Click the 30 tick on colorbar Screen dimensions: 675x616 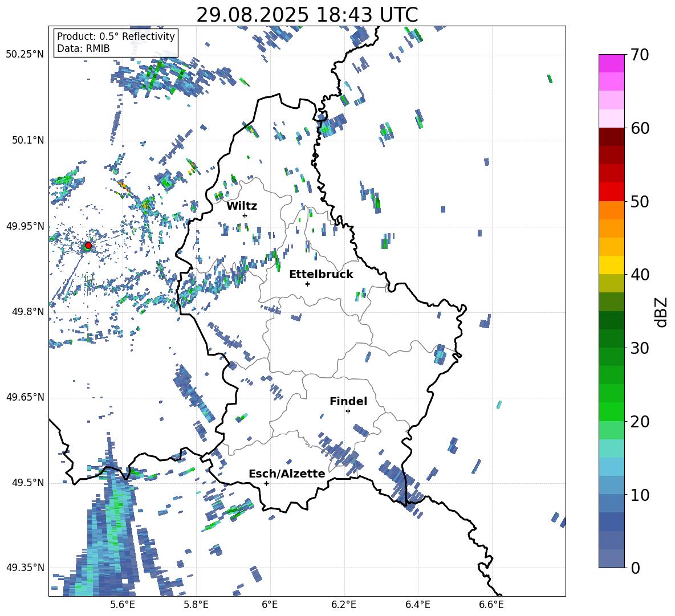tap(639, 348)
